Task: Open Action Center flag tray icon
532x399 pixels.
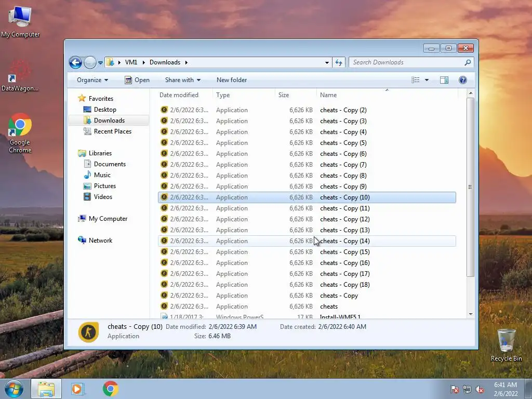Action: (x=454, y=389)
